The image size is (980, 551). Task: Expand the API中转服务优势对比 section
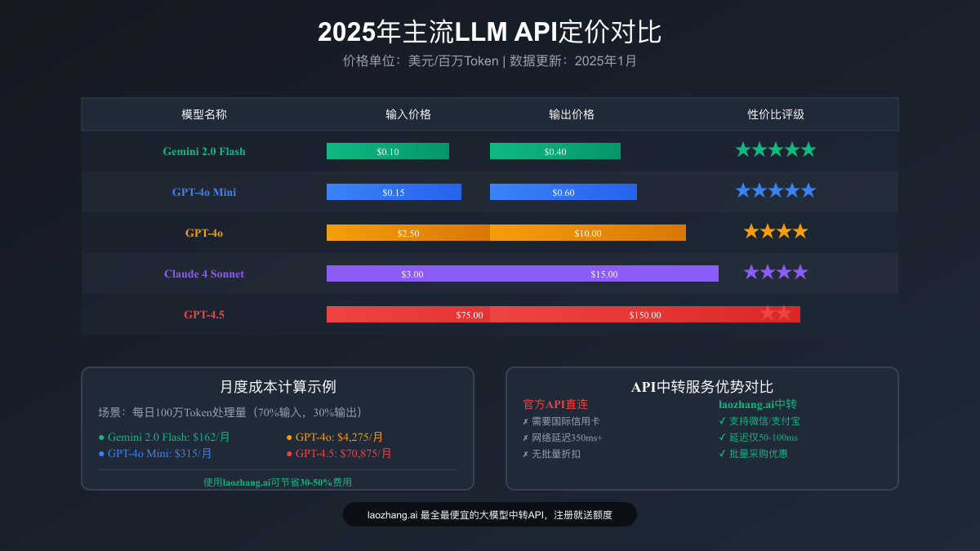[x=702, y=387]
